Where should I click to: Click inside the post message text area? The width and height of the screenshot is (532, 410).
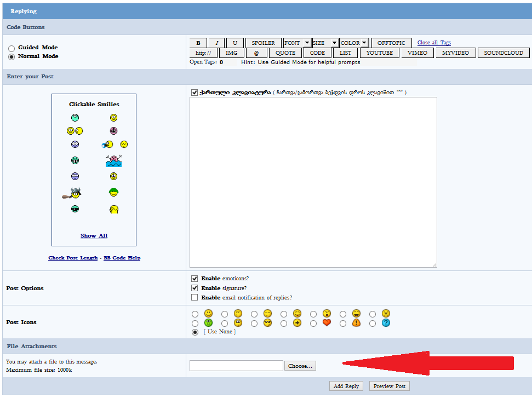[x=313, y=182]
